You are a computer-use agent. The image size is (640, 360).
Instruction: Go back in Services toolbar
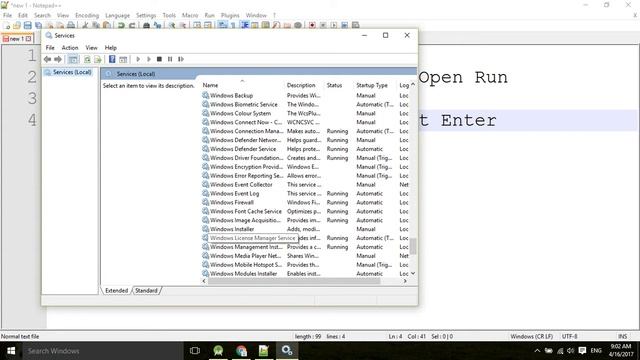47,59
